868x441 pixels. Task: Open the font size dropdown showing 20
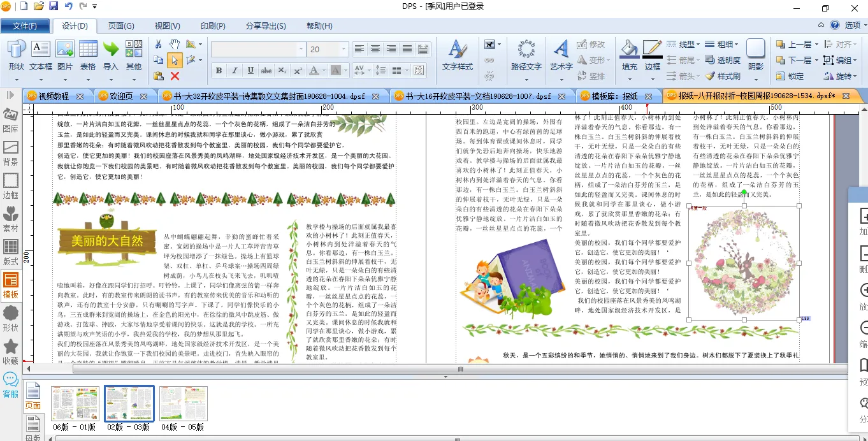(344, 49)
